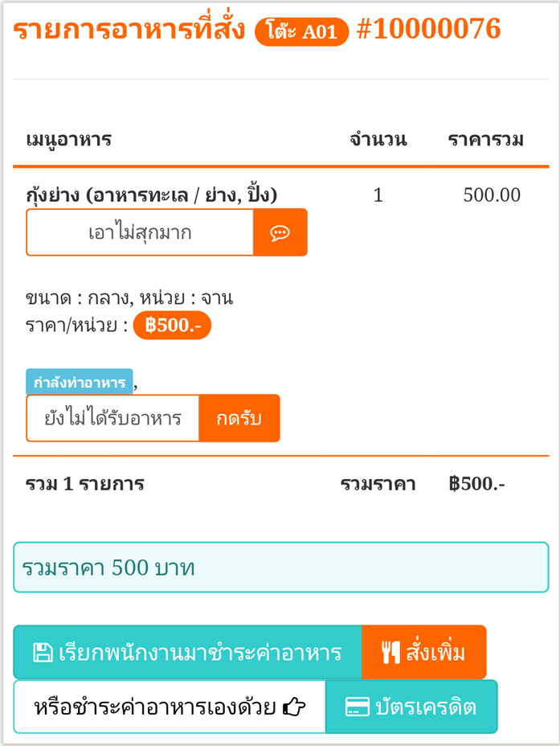This screenshot has height=746, width=560.
Task: Click the ยังไม่ได้รับอาหาร status field
Action: [112, 418]
